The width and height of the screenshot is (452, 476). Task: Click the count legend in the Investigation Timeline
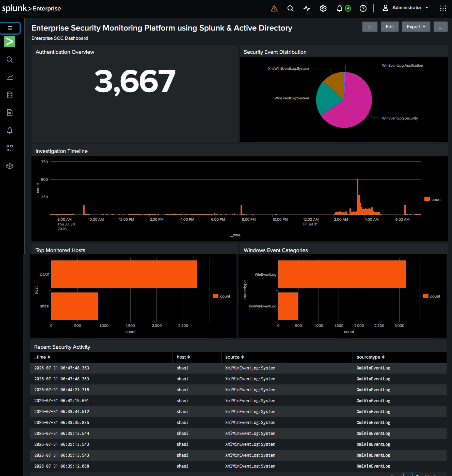point(433,199)
